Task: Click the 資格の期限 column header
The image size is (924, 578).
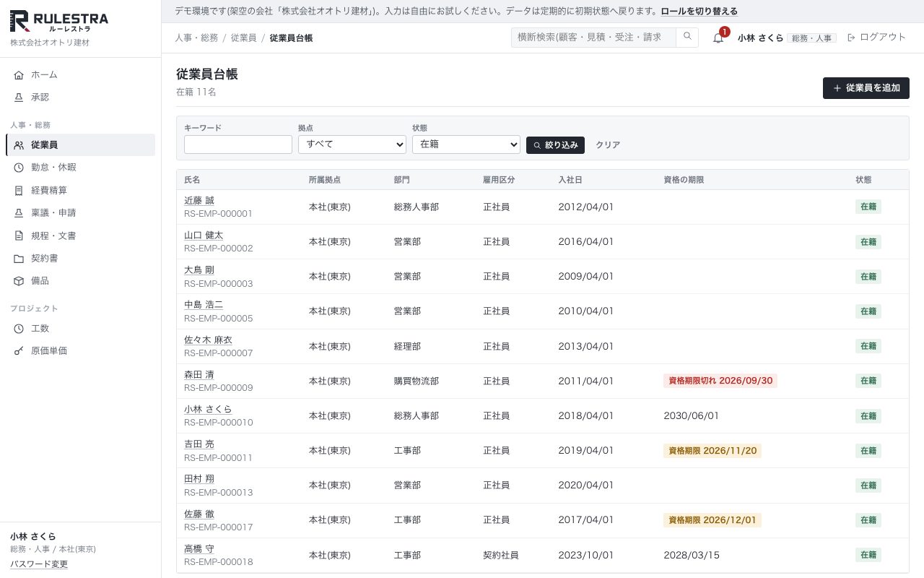Action: tap(684, 180)
